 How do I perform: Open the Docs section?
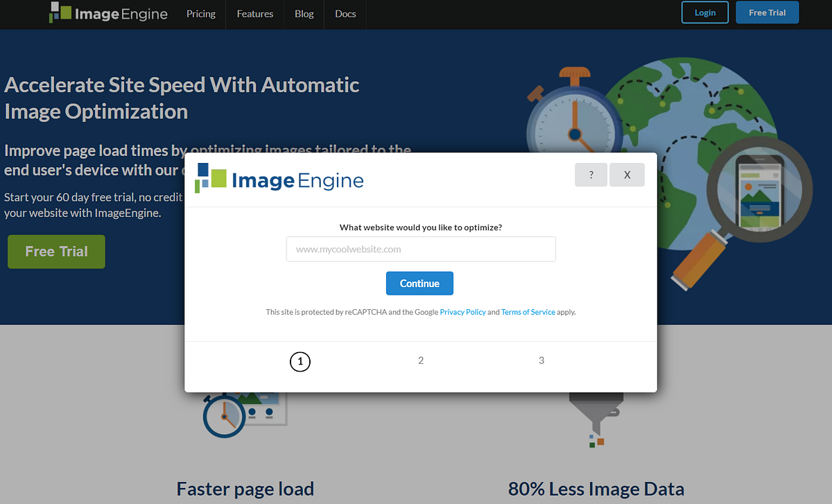point(345,13)
